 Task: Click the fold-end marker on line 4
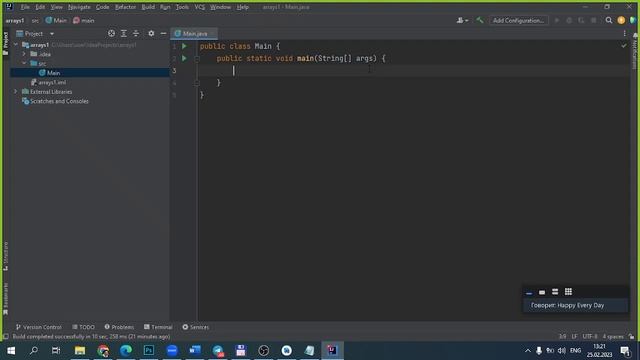[197, 83]
